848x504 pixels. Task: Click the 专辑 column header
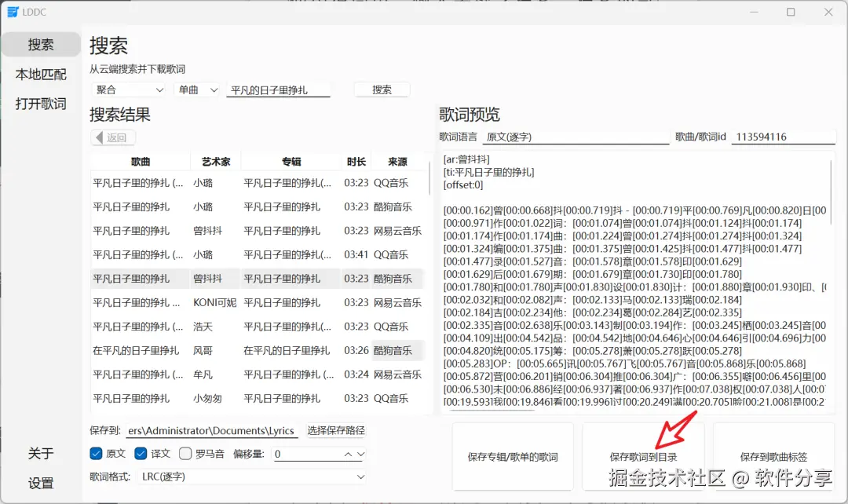[291, 161]
